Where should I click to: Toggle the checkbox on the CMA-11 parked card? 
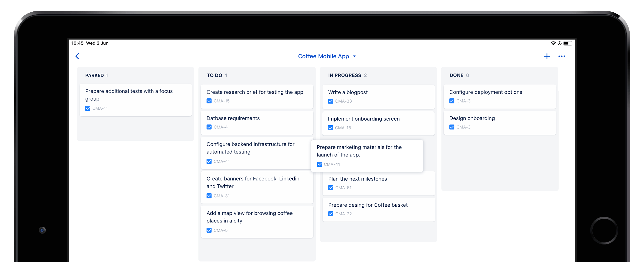(x=88, y=108)
